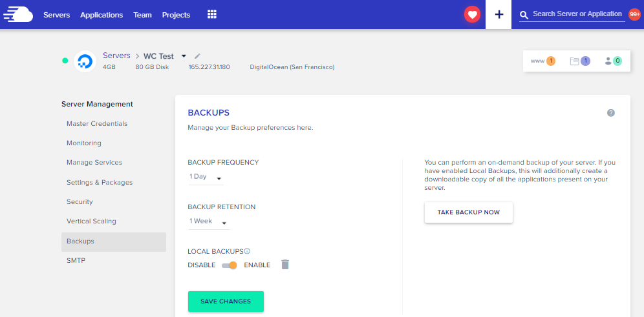Click Save Changes button

(x=226, y=302)
